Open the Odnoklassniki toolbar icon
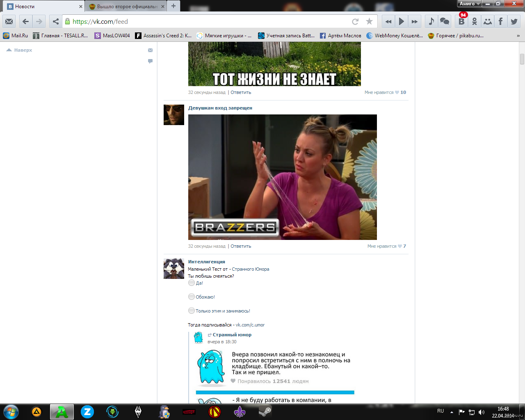 click(475, 21)
